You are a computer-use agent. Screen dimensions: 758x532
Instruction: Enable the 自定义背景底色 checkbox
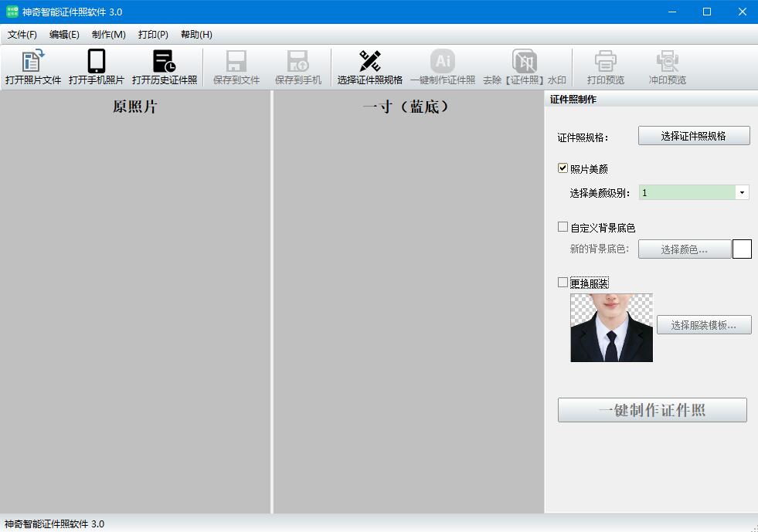pyautogui.click(x=563, y=226)
